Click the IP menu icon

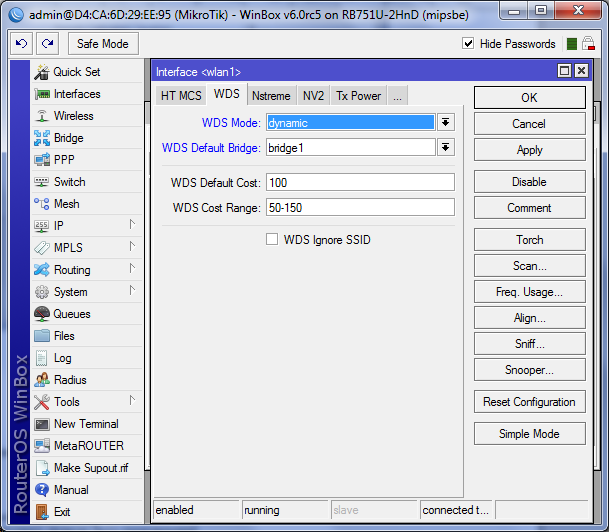click(x=42, y=226)
